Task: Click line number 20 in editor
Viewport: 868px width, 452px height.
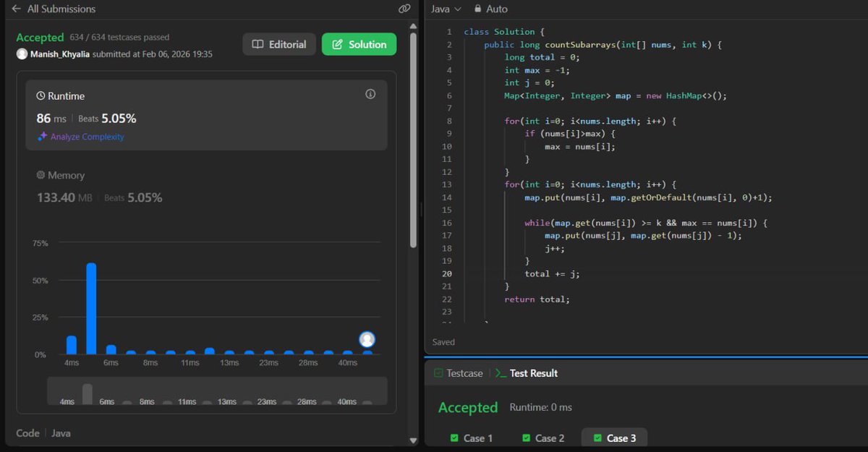Action: pyautogui.click(x=446, y=273)
